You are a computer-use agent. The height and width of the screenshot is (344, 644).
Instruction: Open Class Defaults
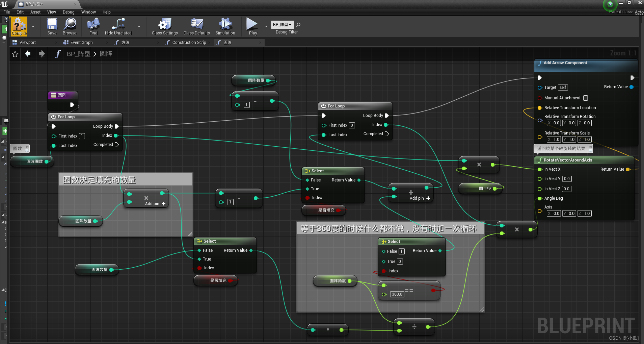197,26
